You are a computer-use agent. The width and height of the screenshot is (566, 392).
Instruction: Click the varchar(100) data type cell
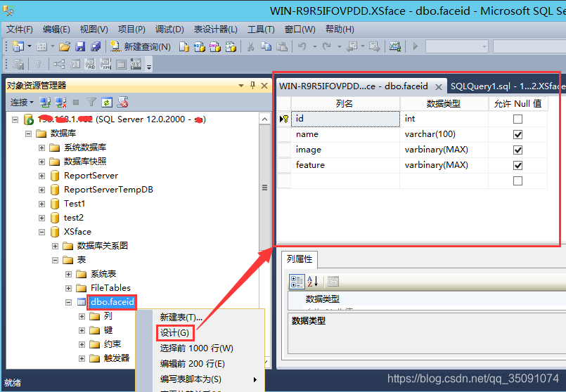tap(444, 134)
